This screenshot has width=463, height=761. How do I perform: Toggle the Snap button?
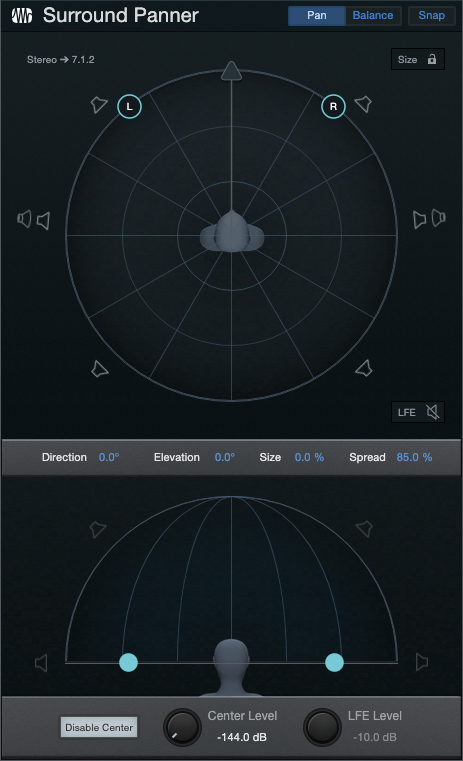tap(431, 16)
